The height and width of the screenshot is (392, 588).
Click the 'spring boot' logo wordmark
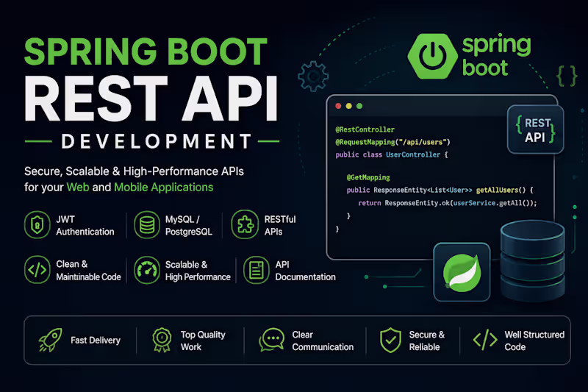497,57
